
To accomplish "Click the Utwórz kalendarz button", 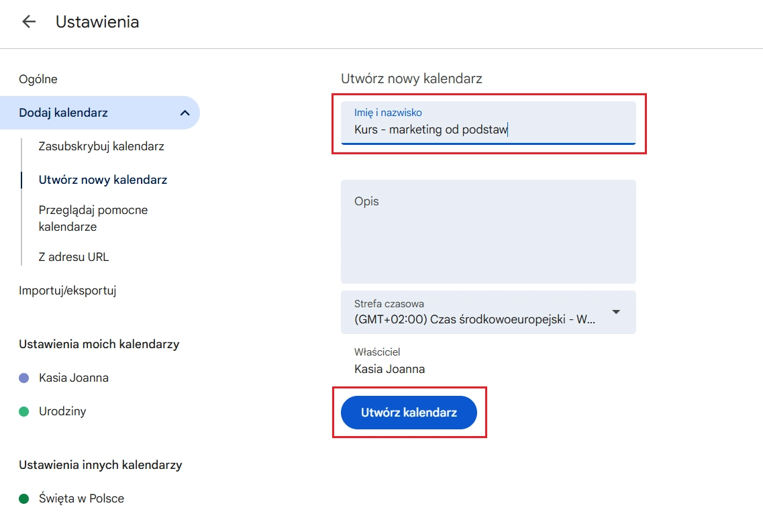I will 409,413.
